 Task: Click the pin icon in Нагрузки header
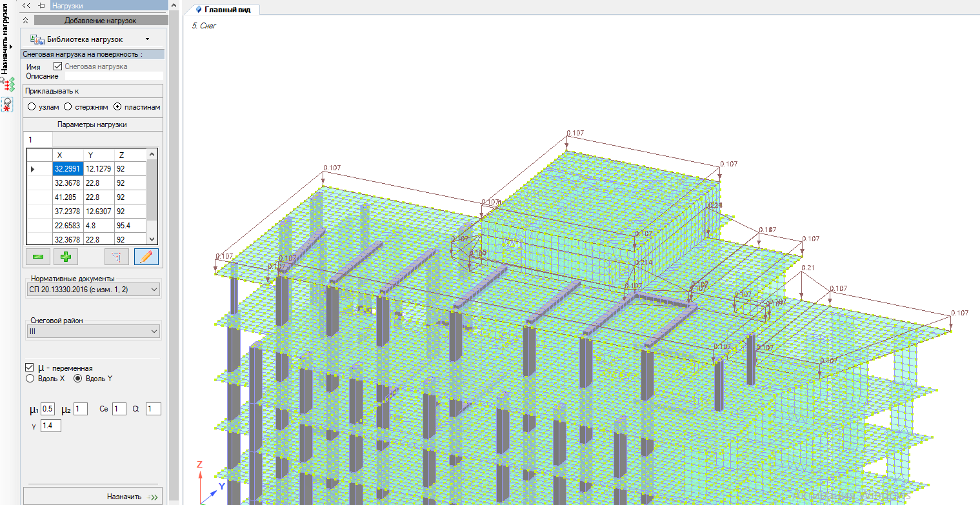(x=41, y=5)
